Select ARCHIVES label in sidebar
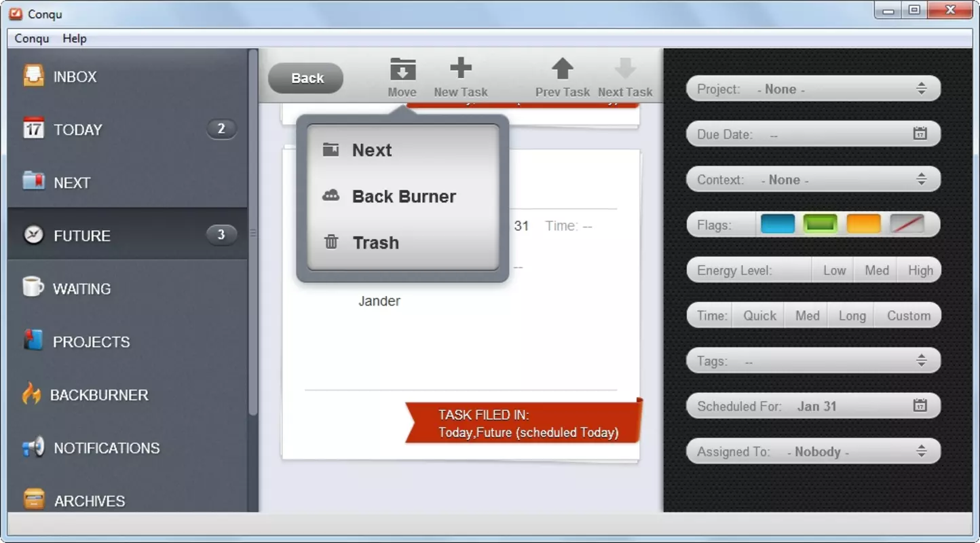 click(90, 501)
